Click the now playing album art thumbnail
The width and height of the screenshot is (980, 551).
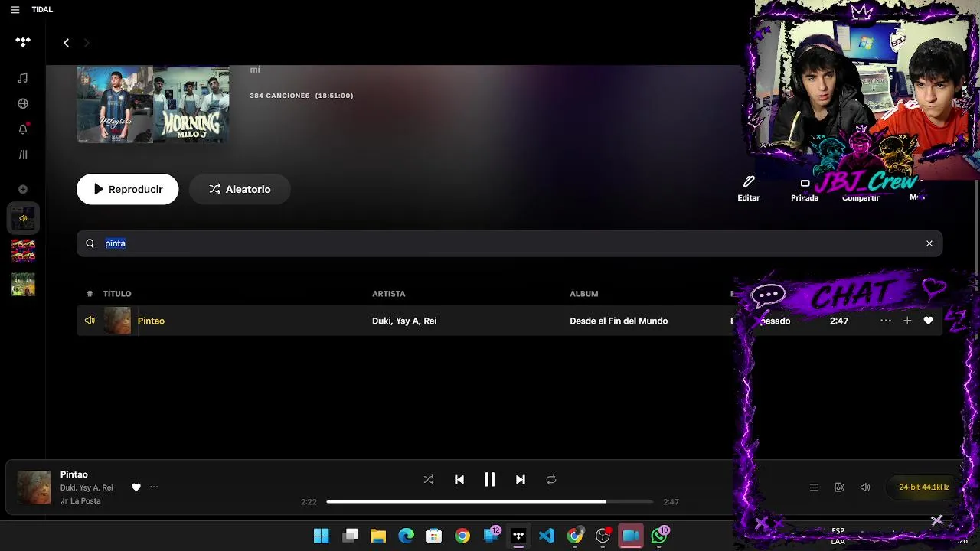tap(34, 487)
